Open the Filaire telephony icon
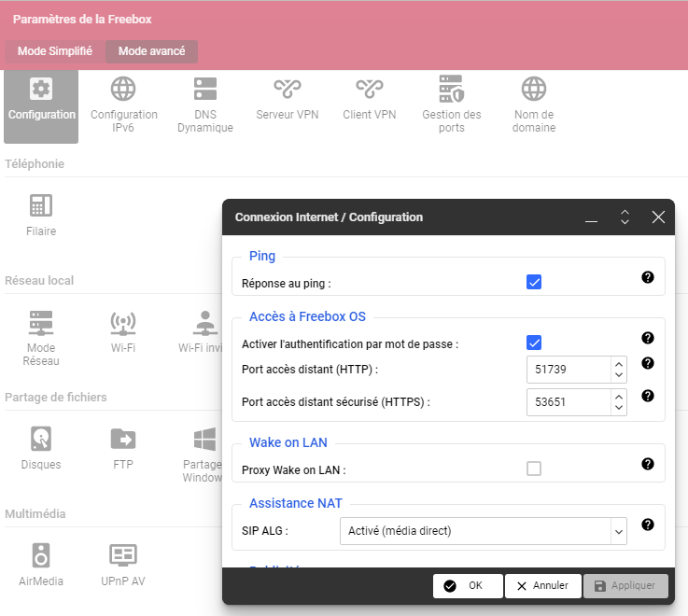This screenshot has width=688, height=616. [x=41, y=215]
